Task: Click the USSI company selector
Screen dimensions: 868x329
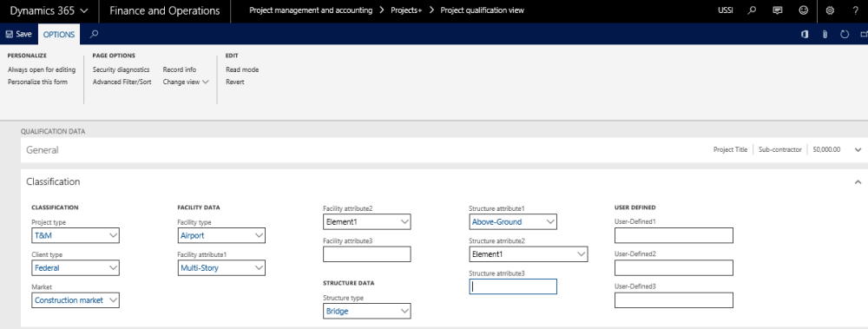Action: pos(725,10)
